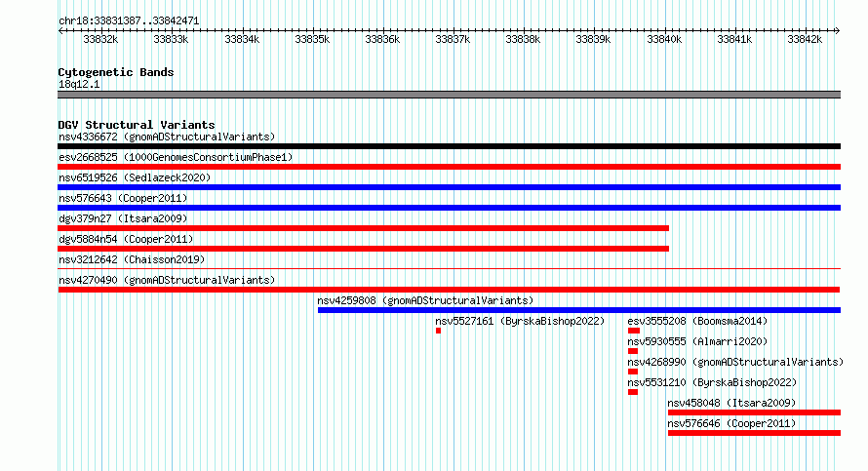Image resolution: width=868 pixels, height=471 pixels.
Task: Click the red nsv458048 variant bar
Action: pyautogui.click(x=754, y=412)
